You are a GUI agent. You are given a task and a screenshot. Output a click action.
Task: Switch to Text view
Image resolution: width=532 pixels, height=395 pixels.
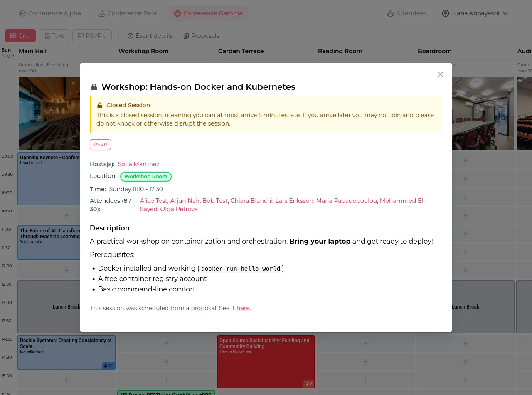tap(54, 36)
